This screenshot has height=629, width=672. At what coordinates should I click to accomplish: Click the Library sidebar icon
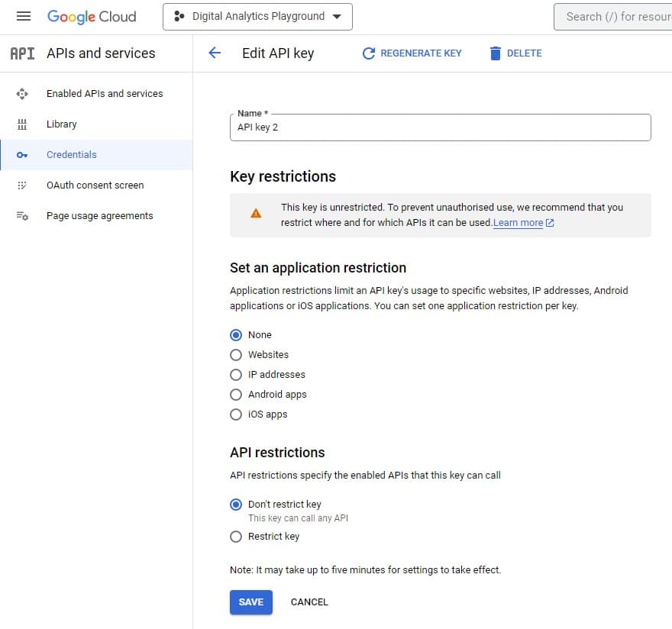pyautogui.click(x=22, y=124)
